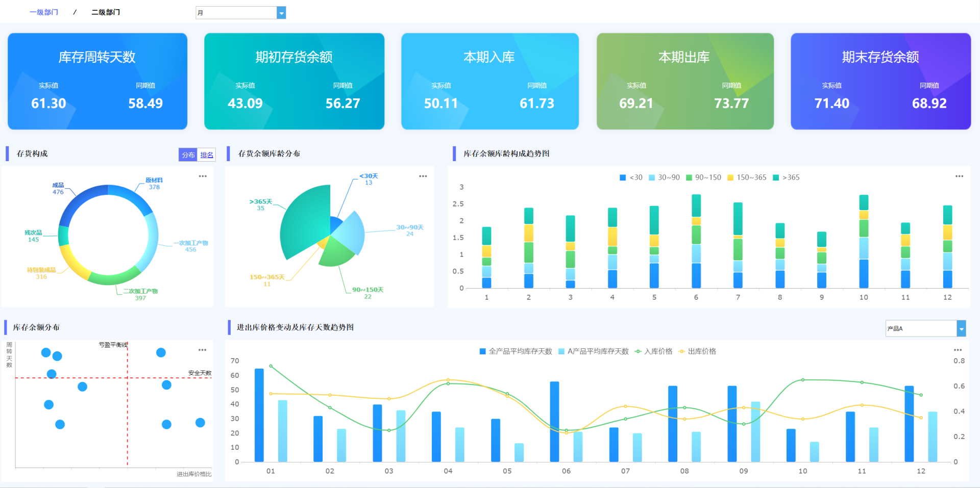Screen dimensions: 980x488
Task: Click the 本期出库 KPI card
Action: (x=684, y=82)
